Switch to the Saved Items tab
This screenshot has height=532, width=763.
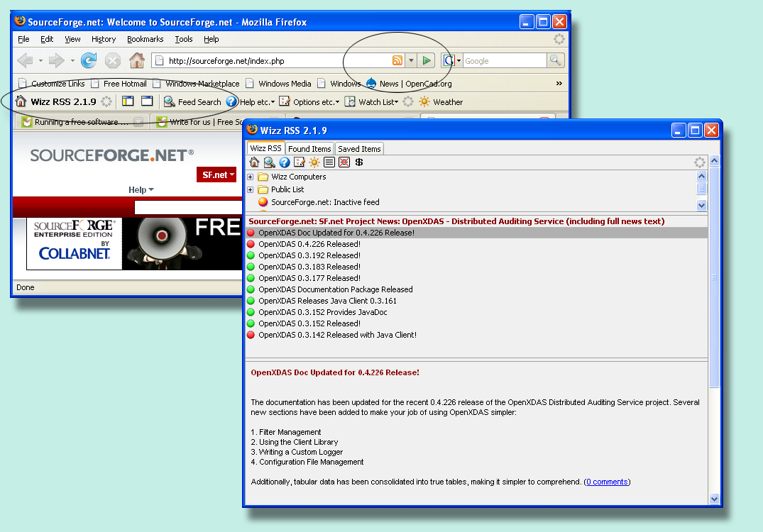(359, 149)
